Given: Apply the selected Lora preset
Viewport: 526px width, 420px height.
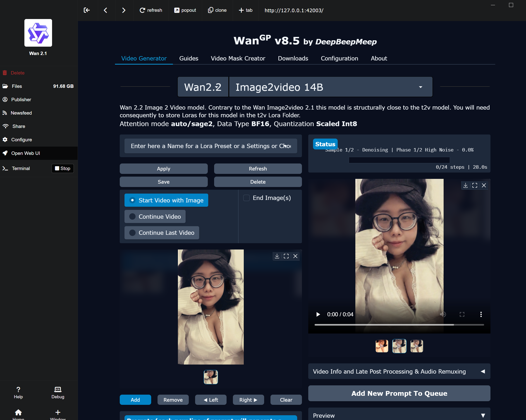Looking at the screenshot, I should tap(163, 169).
